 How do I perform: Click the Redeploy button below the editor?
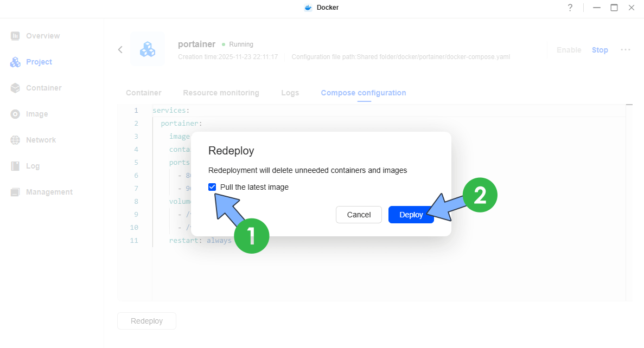[x=146, y=321]
